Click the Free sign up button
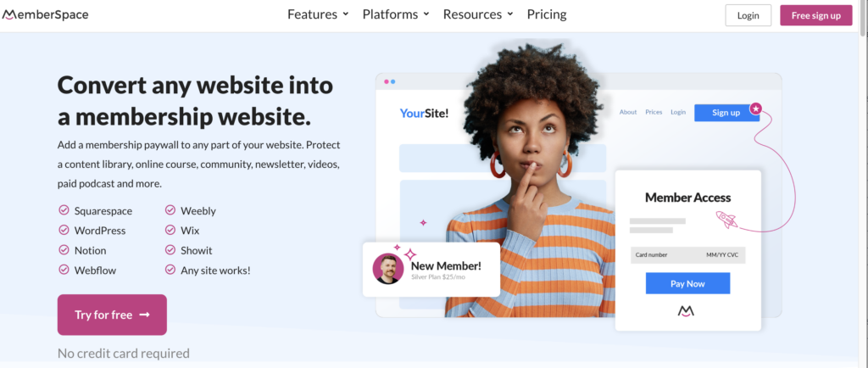Screen dimensions: 868x368 click(x=816, y=15)
